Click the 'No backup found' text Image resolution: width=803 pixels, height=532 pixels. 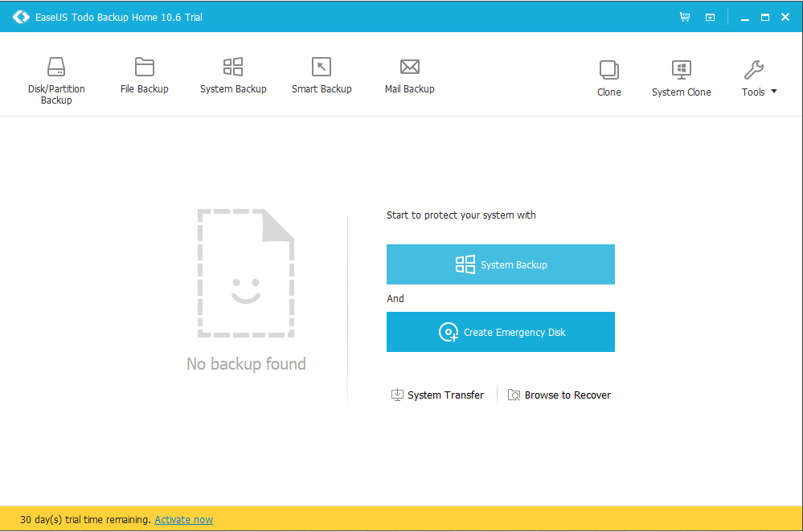[246, 363]
